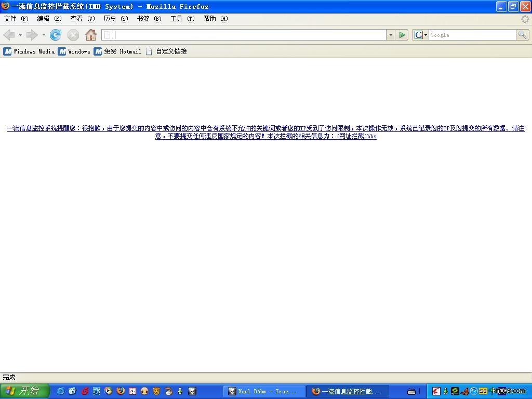This screenshot has height=399, width=532.
Task: Open the 免费 Hotmail bookmark
Action: 118,51
